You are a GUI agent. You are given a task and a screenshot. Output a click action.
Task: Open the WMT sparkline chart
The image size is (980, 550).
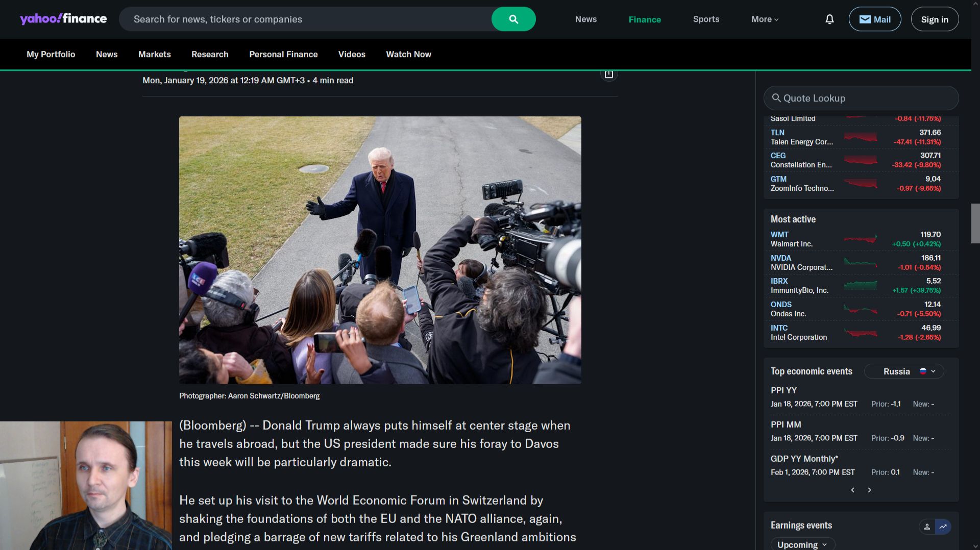pyautogui.click(x=861, y=239)
